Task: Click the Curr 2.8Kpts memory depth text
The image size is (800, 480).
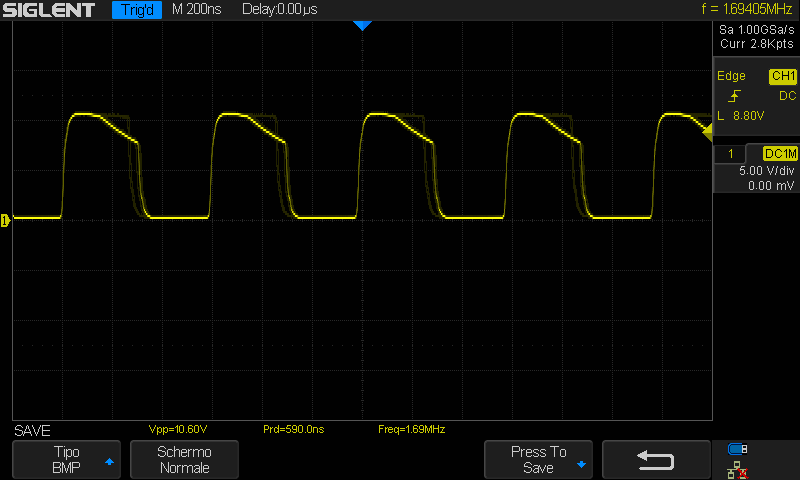Action: (x=757, y=44)
